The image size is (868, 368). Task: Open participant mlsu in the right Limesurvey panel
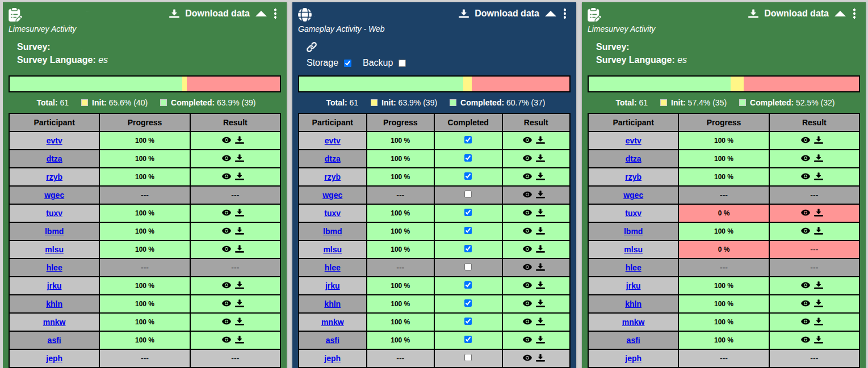[634, 249]
